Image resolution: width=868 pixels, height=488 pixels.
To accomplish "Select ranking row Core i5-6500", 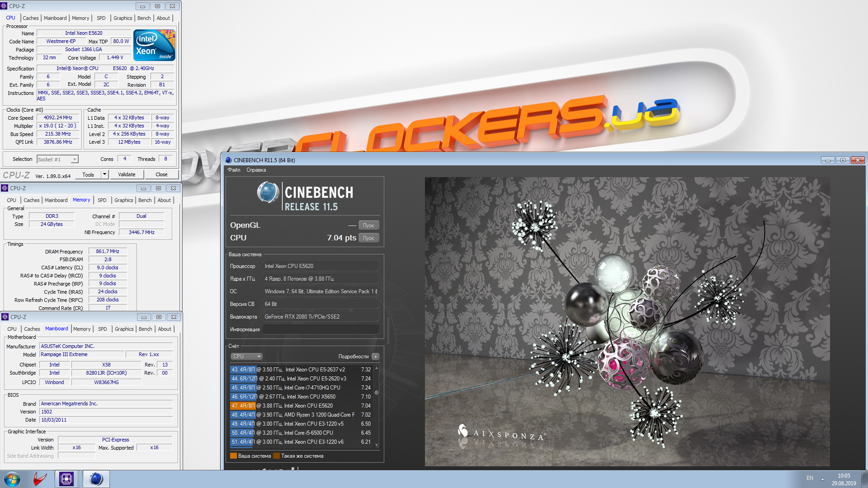I will 301,433.
